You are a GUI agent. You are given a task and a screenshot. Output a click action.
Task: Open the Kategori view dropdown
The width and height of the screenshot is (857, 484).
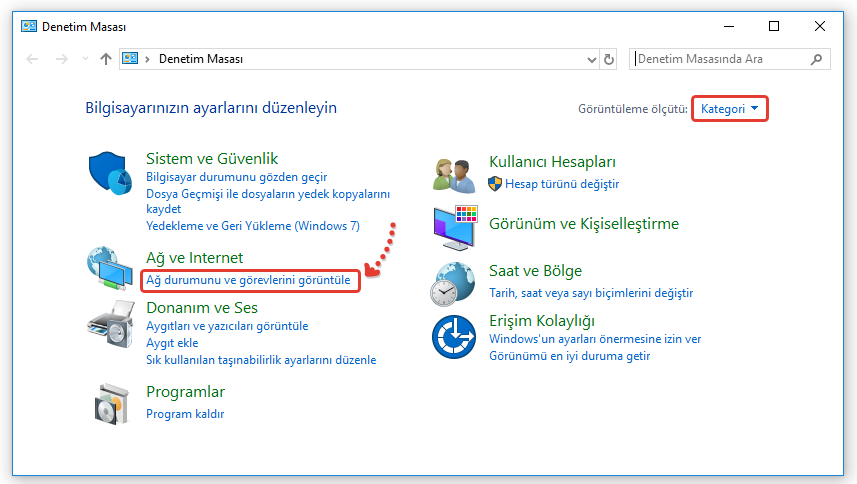pyautogui.click(x=730, y=108)
